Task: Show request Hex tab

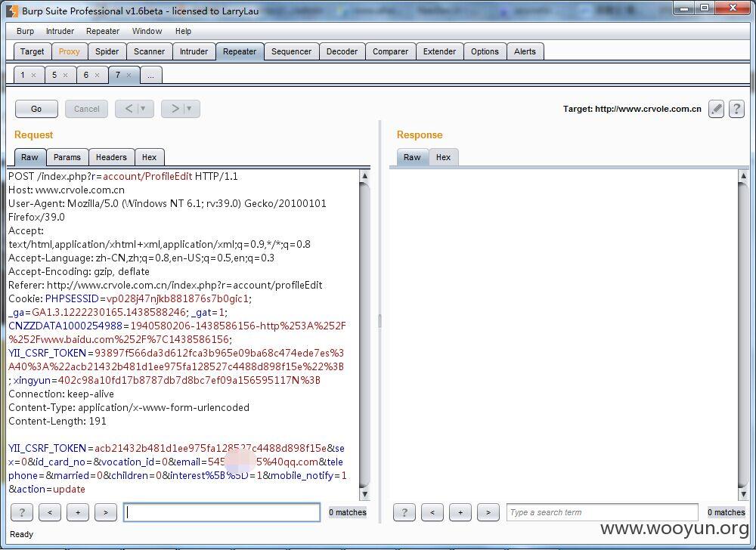Action: (x=150, y=157)
